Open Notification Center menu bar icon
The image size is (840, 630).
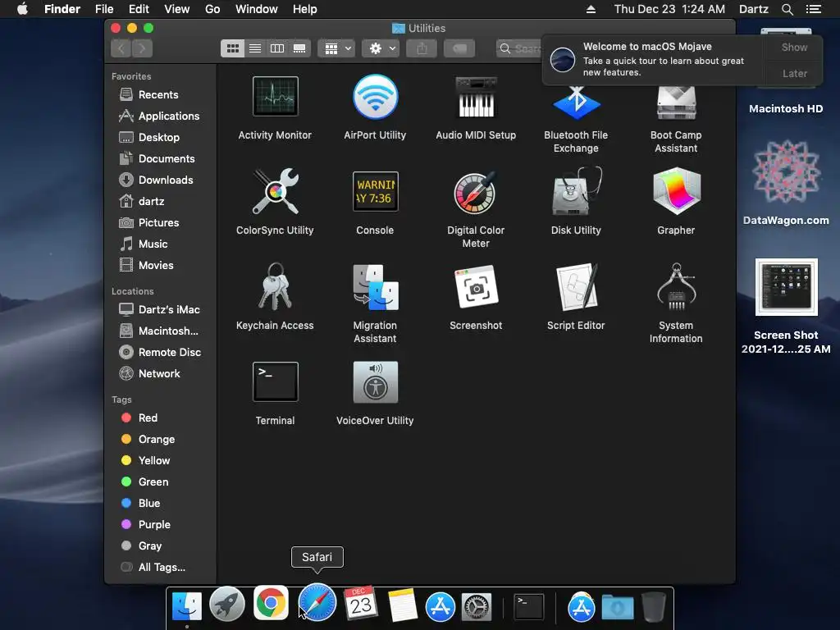[813, 9]
